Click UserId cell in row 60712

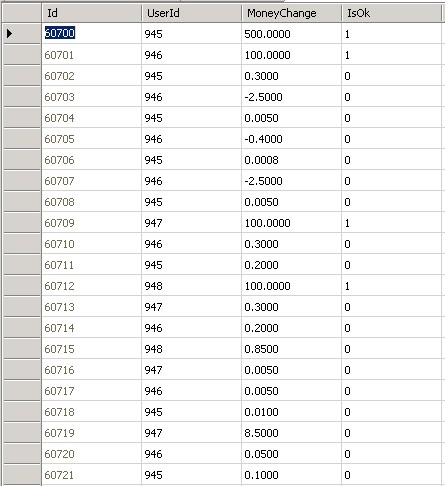click(x=191, y=286)
